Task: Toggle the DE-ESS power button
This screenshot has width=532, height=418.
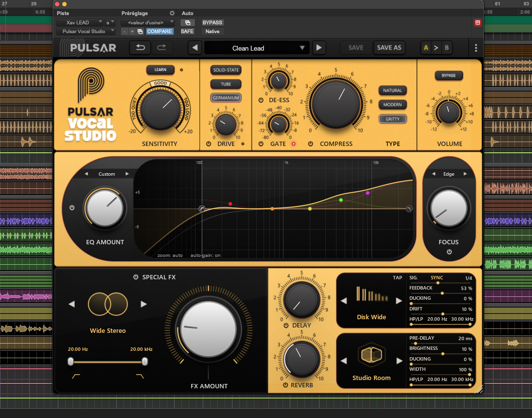Action: pyautogui.click(x=261, y=101)
